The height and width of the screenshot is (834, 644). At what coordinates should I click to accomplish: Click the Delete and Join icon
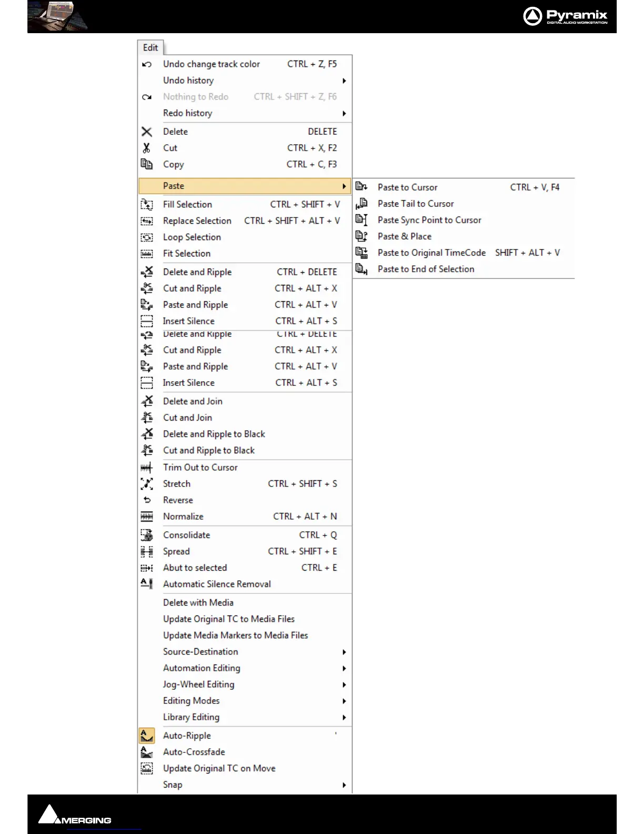pos(147,401)
